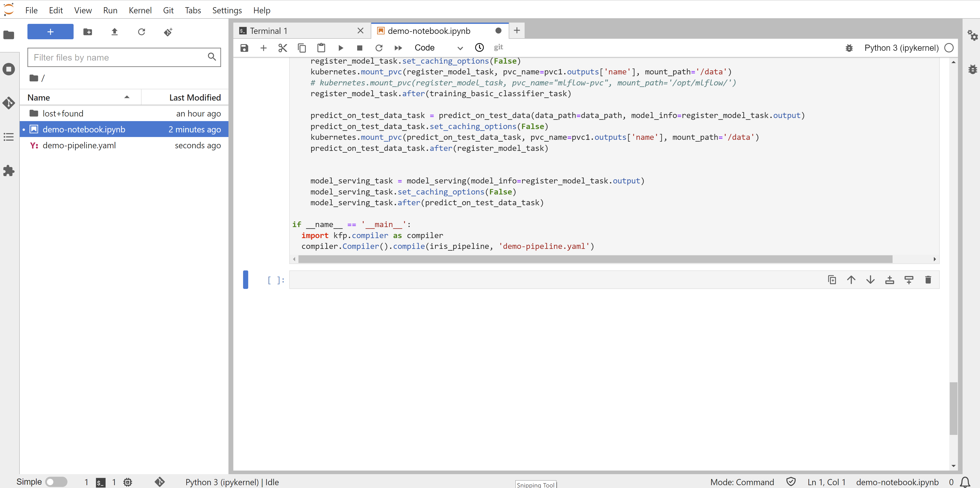Click the Upload Files icon
This screenshot has width=980, height=488.
pos(115,32)
